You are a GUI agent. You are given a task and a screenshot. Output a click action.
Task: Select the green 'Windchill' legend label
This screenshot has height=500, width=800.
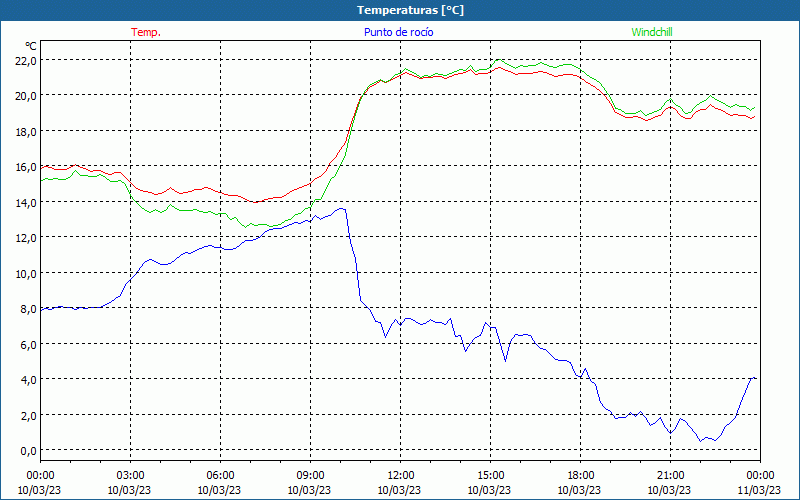click(652, 32)
